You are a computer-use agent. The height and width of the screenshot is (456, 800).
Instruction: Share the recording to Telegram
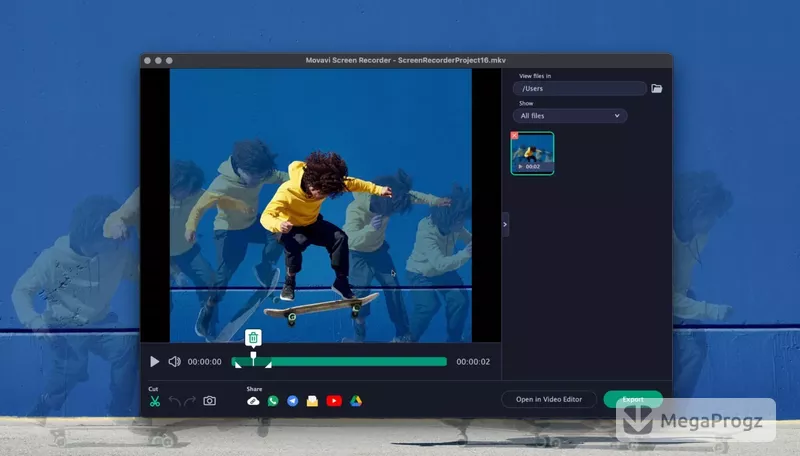292,401
